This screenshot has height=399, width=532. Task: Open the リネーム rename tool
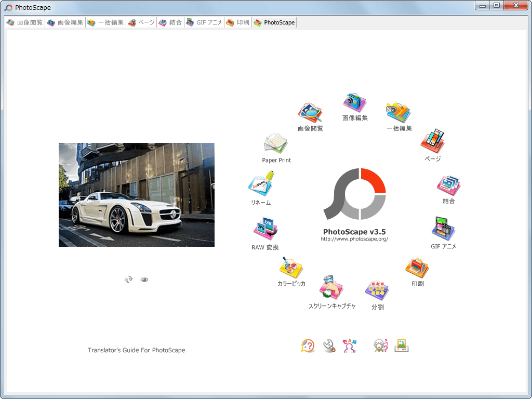(x=261, y=184)
